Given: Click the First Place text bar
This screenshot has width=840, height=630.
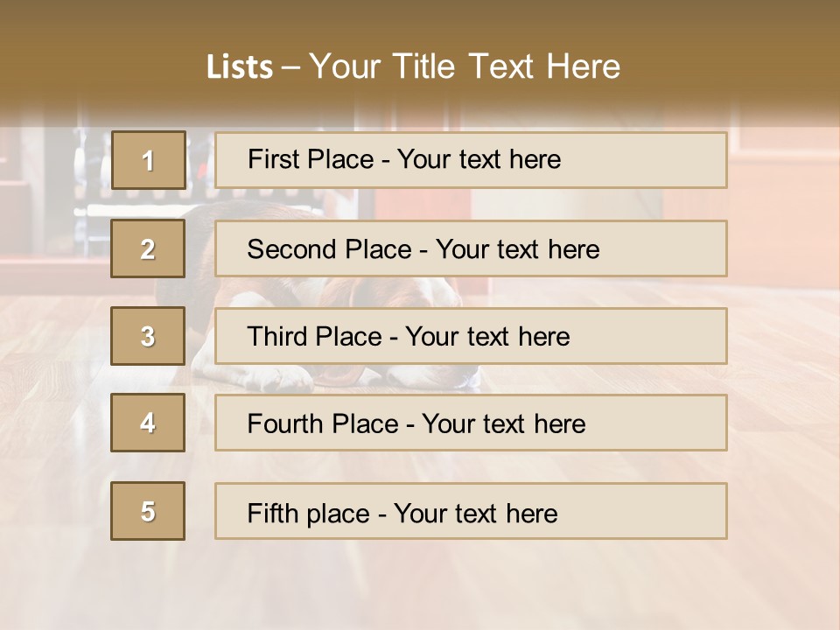Looking at the screenshot, I should pyautogui.click(x=471, y=160).
